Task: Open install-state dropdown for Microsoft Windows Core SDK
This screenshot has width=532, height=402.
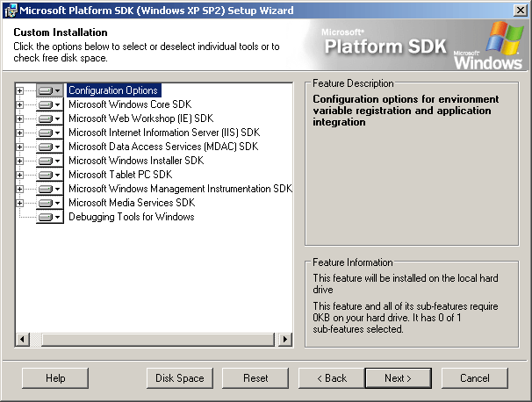Action: coord(50,104)
